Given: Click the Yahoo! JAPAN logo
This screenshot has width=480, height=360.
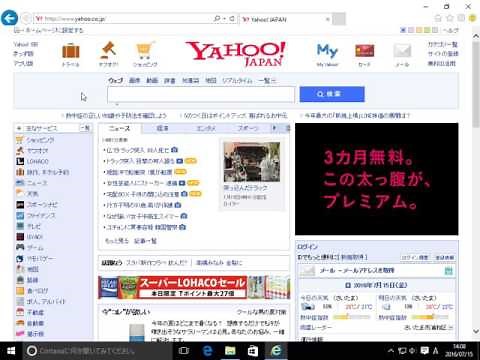Looking at the screenshot, I should 236,53.
